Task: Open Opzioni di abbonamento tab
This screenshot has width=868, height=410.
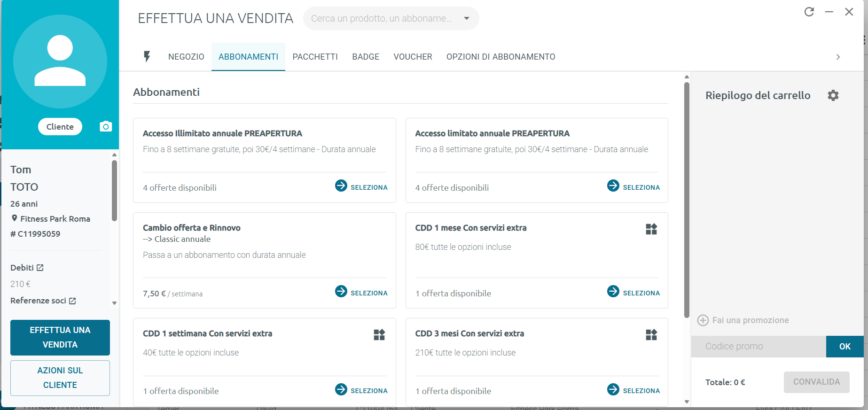Action: pyautogui.click(x=500, y=57)
